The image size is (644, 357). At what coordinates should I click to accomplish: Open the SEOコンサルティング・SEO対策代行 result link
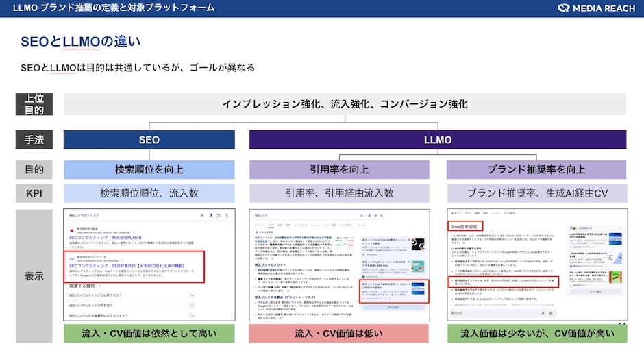(127, 266)
